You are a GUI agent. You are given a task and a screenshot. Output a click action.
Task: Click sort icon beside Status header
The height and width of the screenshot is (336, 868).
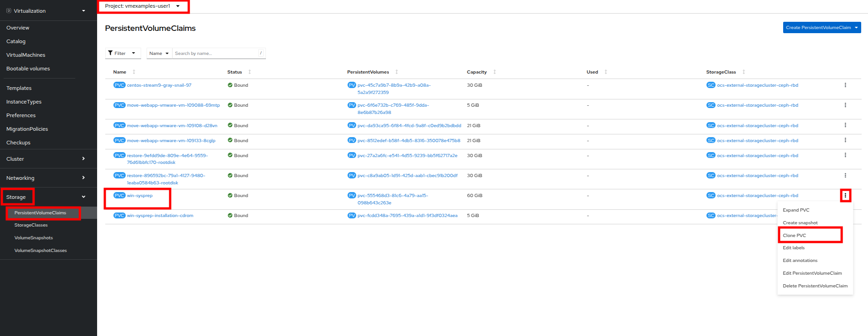coord(250,72)
